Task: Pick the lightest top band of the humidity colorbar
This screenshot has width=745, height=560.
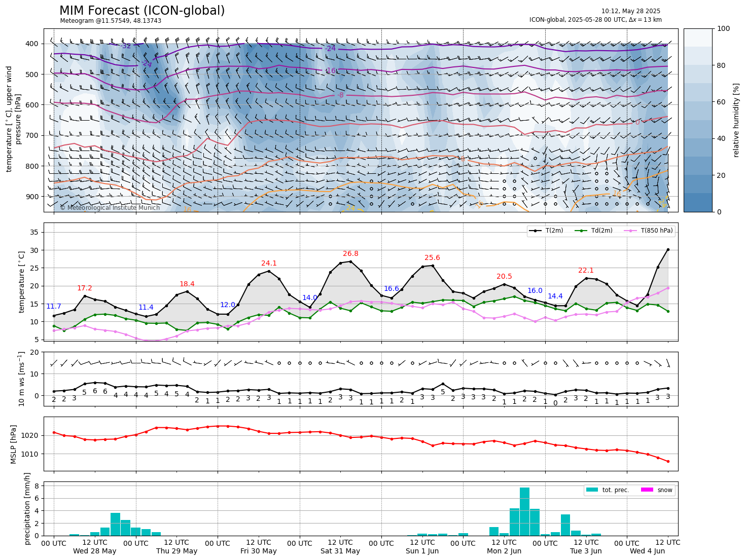Action: coord(698,38)
